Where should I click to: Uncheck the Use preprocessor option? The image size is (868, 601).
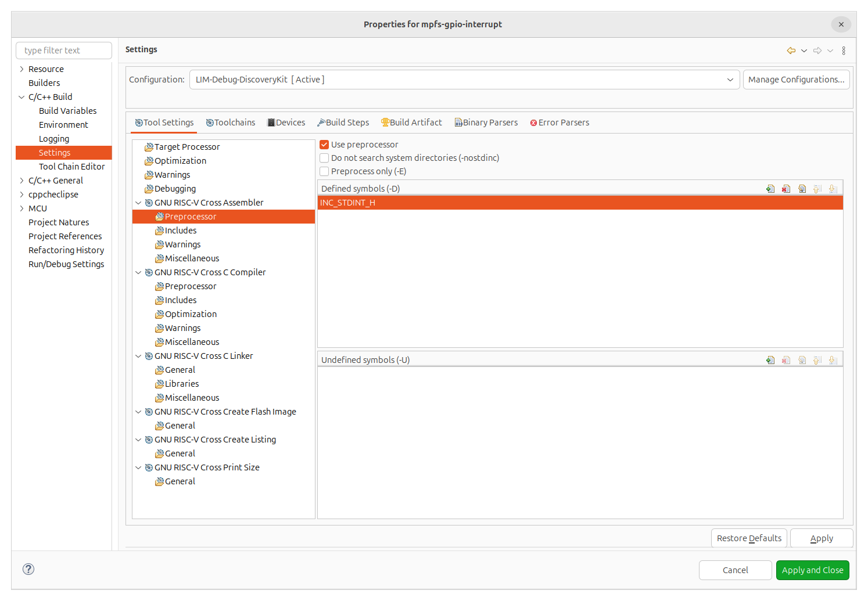[x=324, y=144]
